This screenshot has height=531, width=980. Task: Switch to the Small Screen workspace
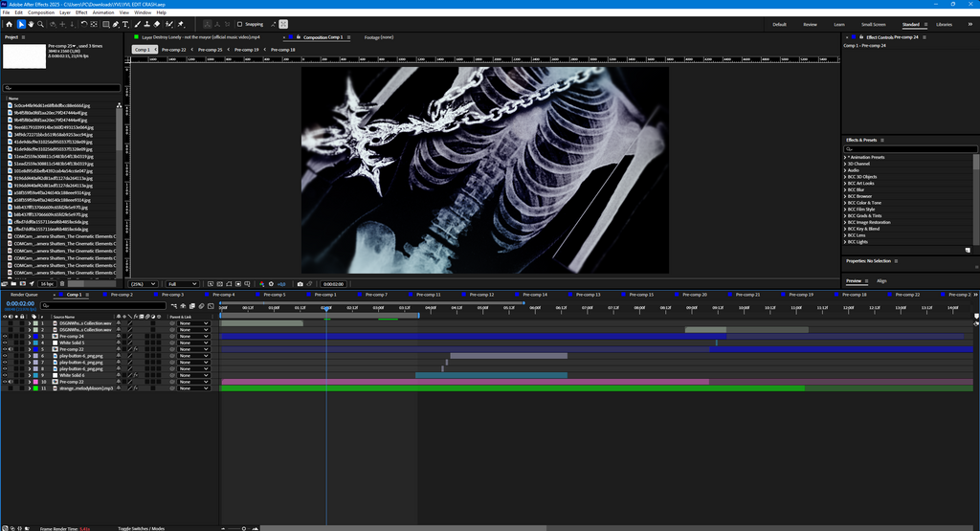pyautogui.click(x=873, y=24)
